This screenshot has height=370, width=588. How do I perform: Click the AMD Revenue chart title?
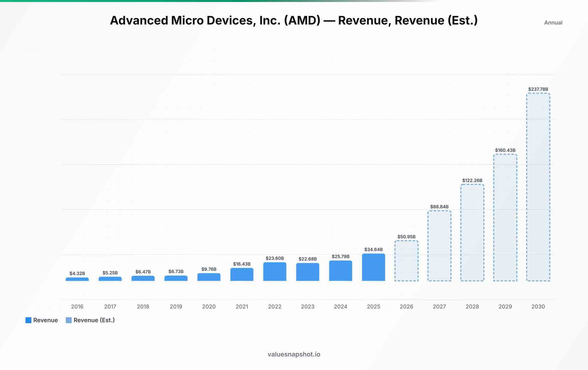click(294, 20)
